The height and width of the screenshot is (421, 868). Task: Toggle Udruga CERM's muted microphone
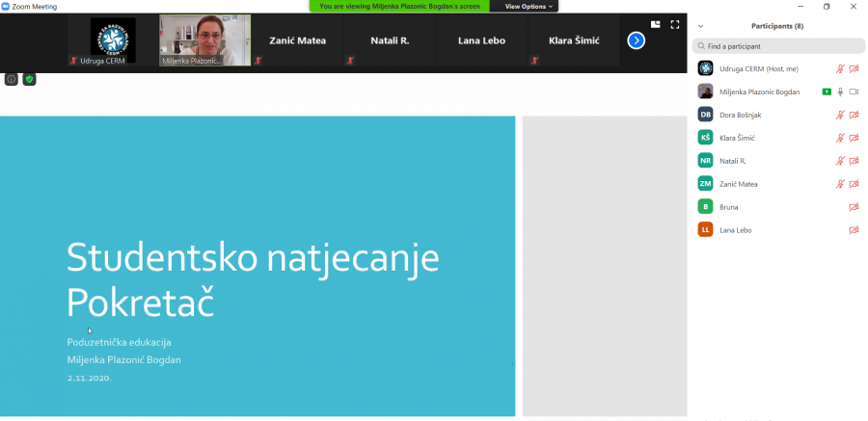click(x=840, y=68)
